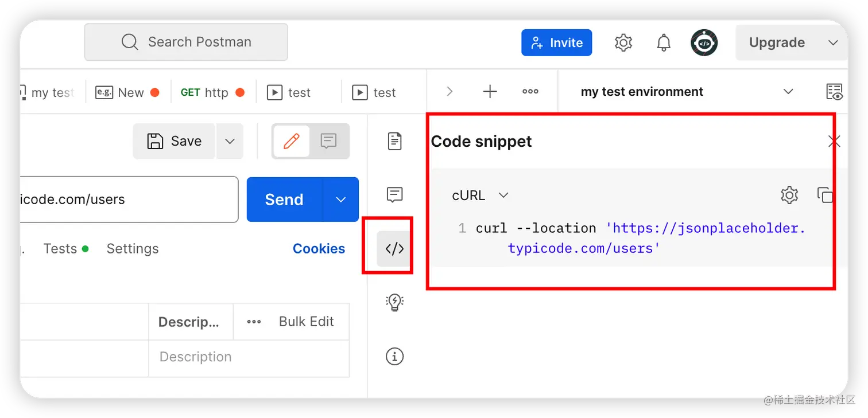Open the Tests tab
The width and height of the screenshot is (868, 418).
tap(65, 249)
